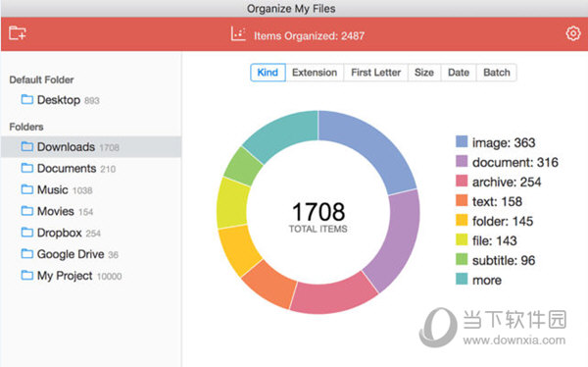Click the 'subtitle: 96' legend label

(x=504, y=260)
